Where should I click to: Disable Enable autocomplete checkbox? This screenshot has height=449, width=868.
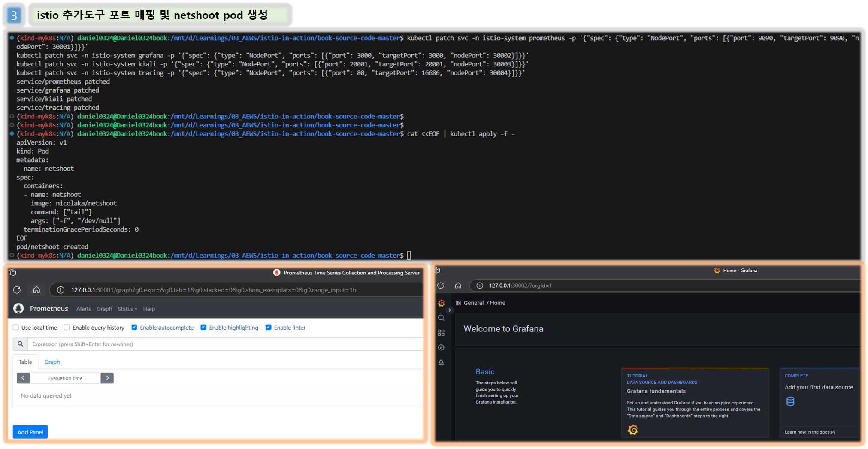[134, 328]
